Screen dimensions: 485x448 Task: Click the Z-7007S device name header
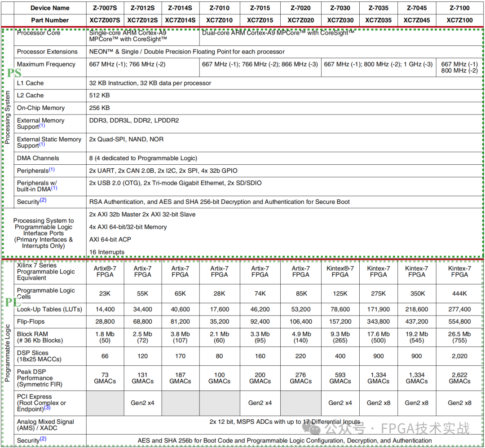(x=105, y=8)
